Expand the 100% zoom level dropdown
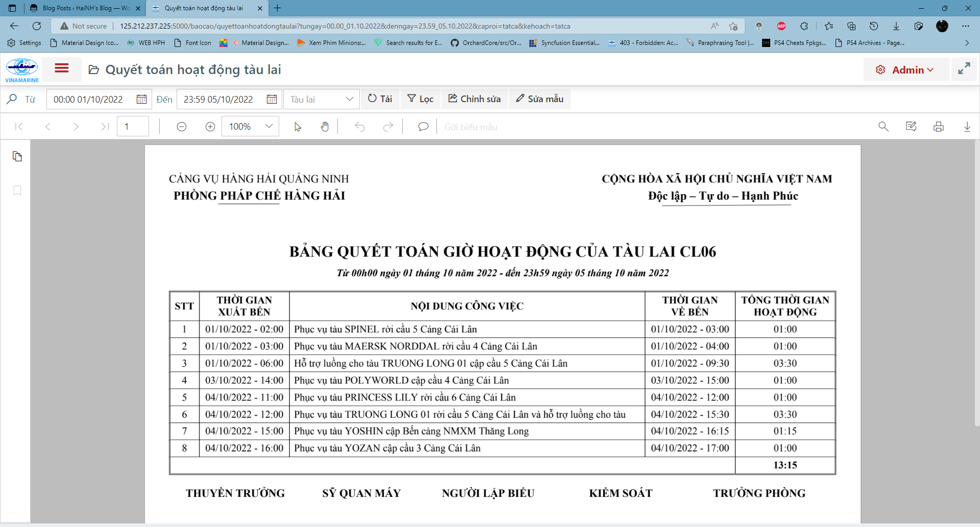This screenshot has width=980, height=527. tap(269, 127)
